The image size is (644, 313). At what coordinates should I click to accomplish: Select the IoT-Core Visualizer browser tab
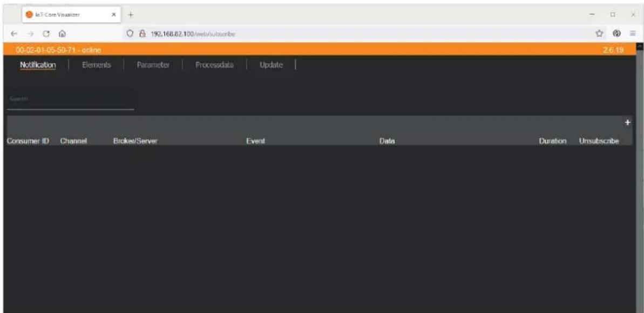[x=71, y=15]
